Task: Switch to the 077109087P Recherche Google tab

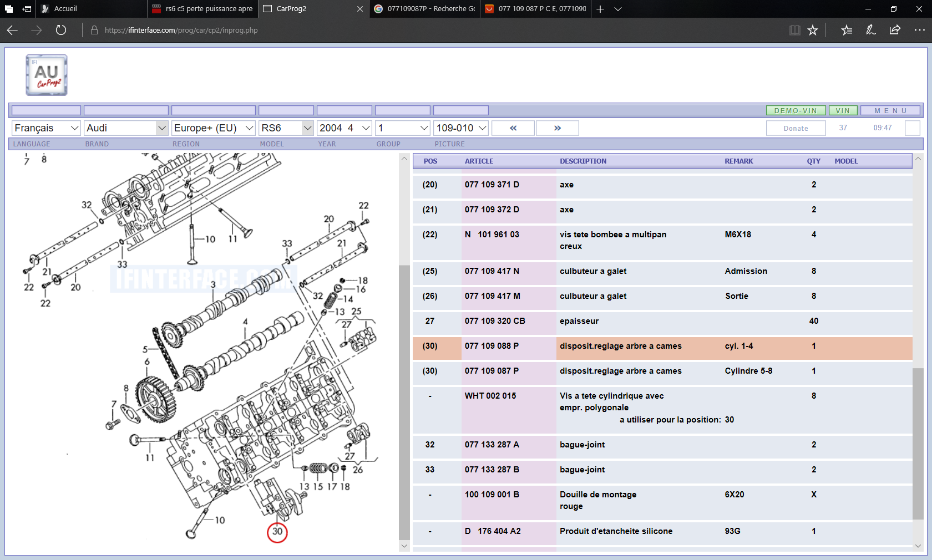Action: click(425, 9)
